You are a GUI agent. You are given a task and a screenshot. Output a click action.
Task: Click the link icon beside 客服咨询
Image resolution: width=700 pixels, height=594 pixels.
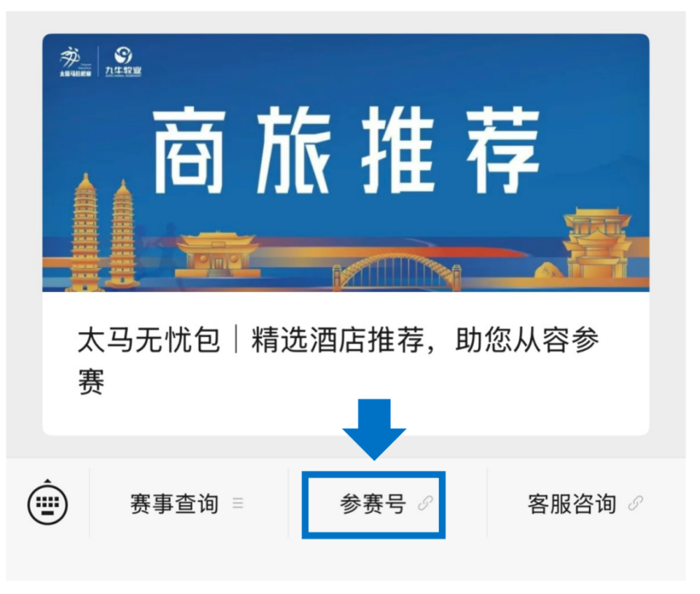(x=636, y=504)
